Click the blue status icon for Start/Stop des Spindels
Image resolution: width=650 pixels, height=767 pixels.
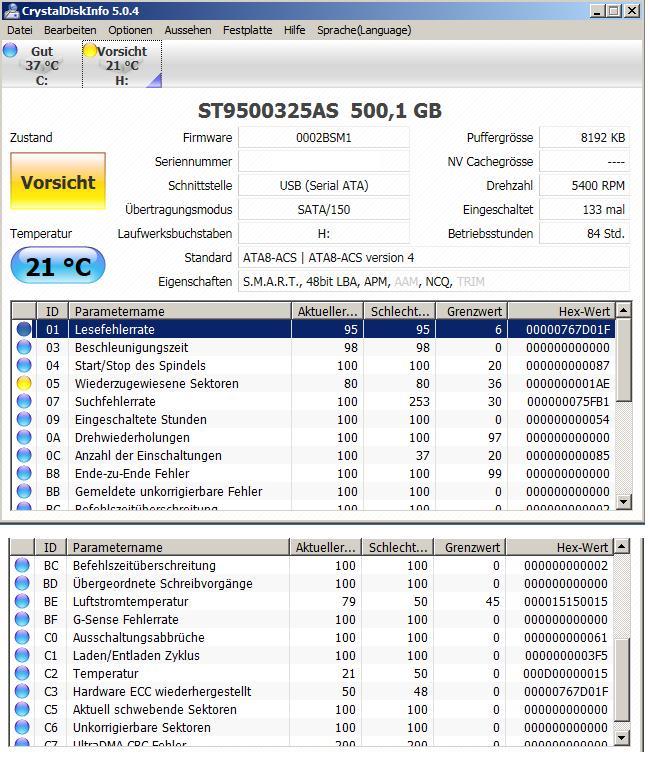pyautogui.click(x=24, y=365)
